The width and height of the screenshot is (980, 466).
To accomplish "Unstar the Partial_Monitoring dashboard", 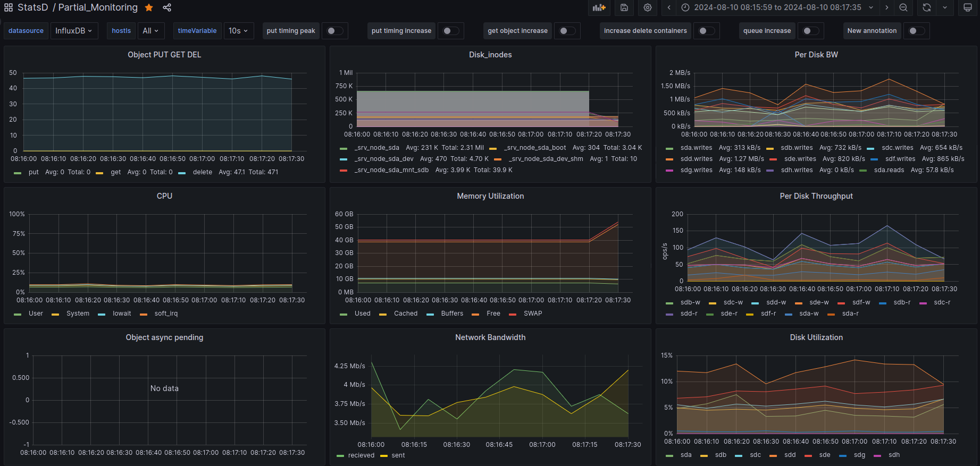I will 149,7.
